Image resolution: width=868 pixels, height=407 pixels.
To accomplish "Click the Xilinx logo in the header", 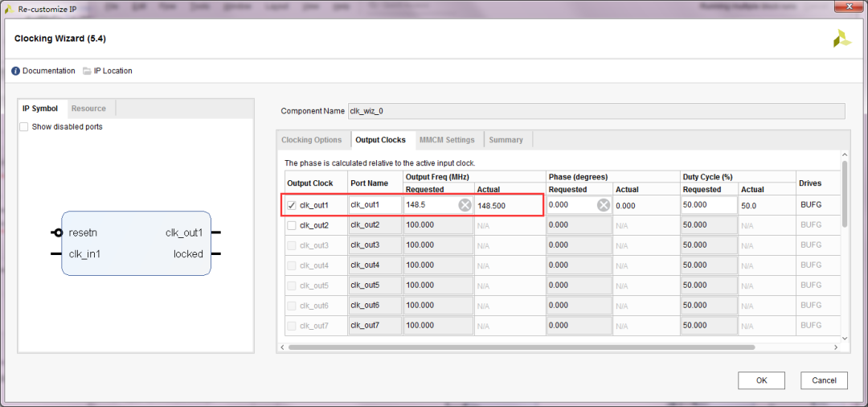I will [x=841, y=39].
